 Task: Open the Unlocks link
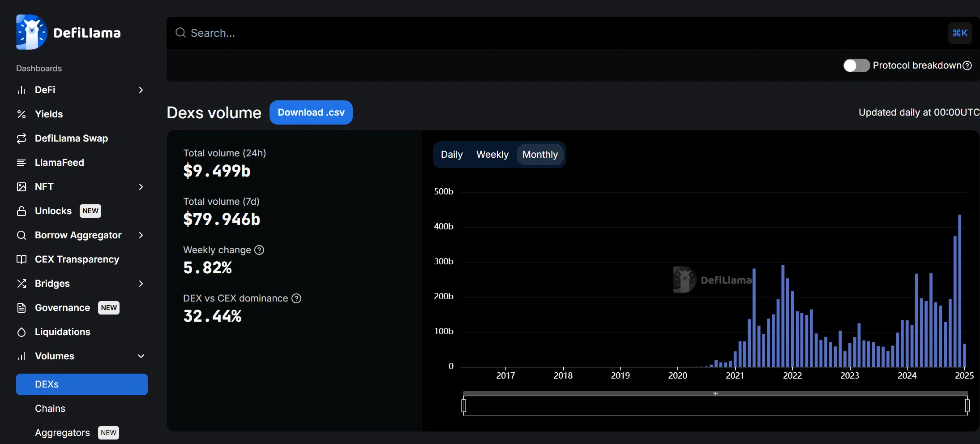click(53, 211)
